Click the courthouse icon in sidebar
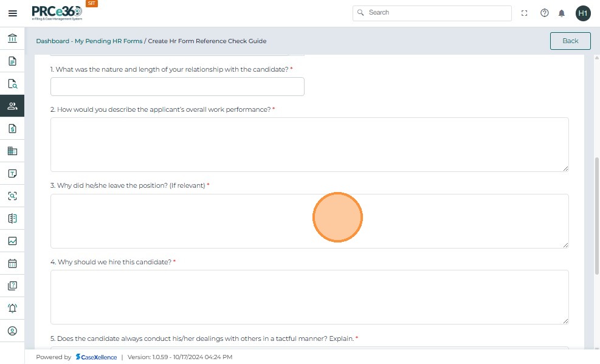This screenshot has width=600, height=364. [12, 39]
